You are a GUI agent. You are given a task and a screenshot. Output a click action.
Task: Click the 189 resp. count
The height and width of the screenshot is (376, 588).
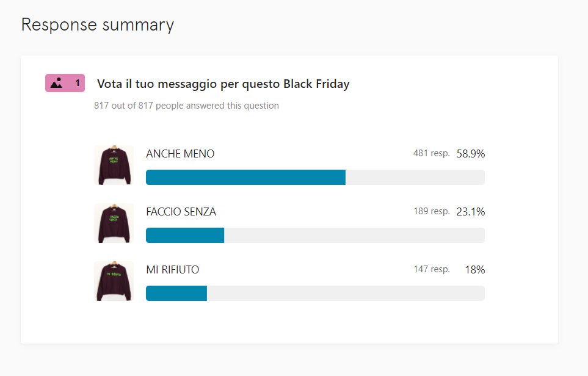431,211
